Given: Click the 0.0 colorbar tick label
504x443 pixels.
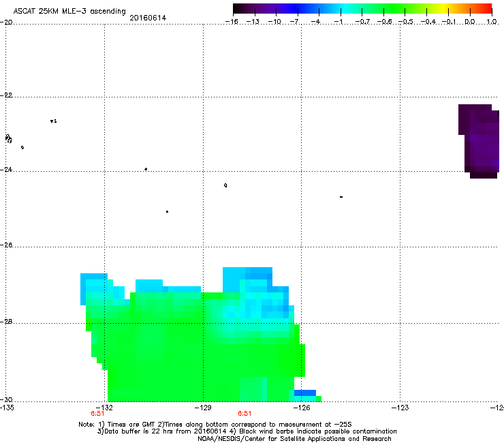Looking at the screenshot, I should (470, 22).
